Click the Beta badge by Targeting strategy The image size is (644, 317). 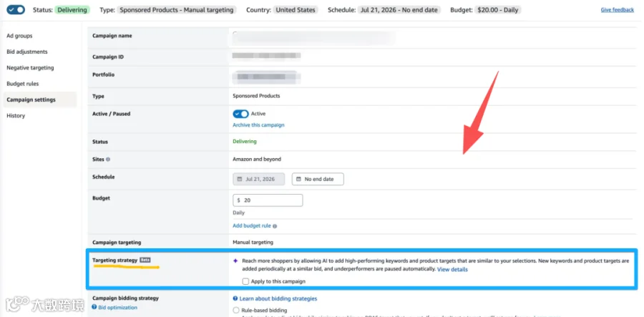tap(145, 260)
